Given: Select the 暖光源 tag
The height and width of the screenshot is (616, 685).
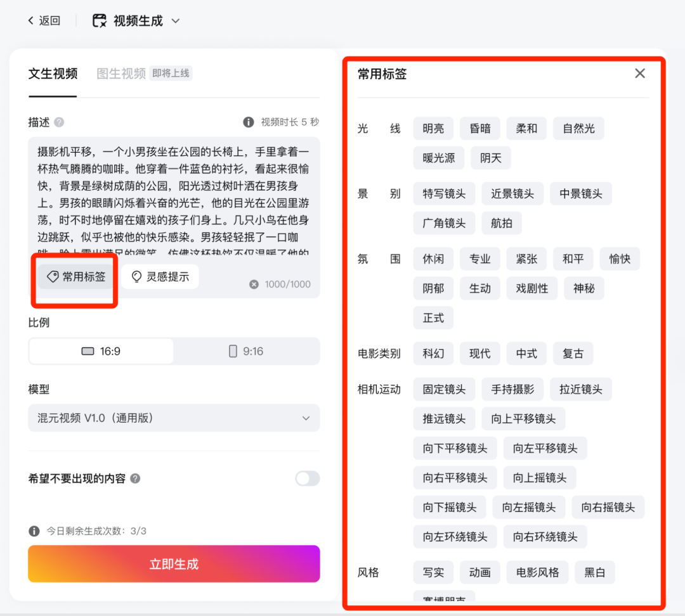Looking at the screenshot, I should [439, 158].
